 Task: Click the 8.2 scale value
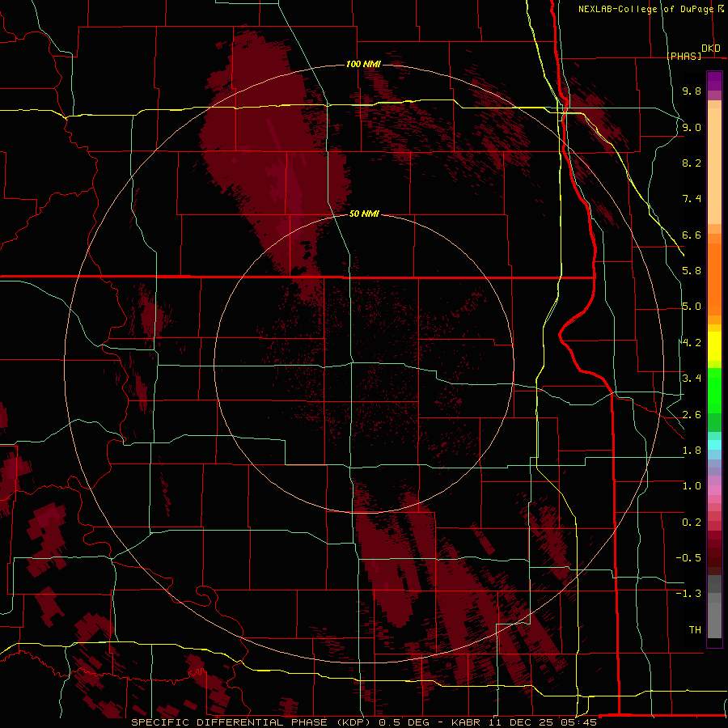[x=692, y=163]
